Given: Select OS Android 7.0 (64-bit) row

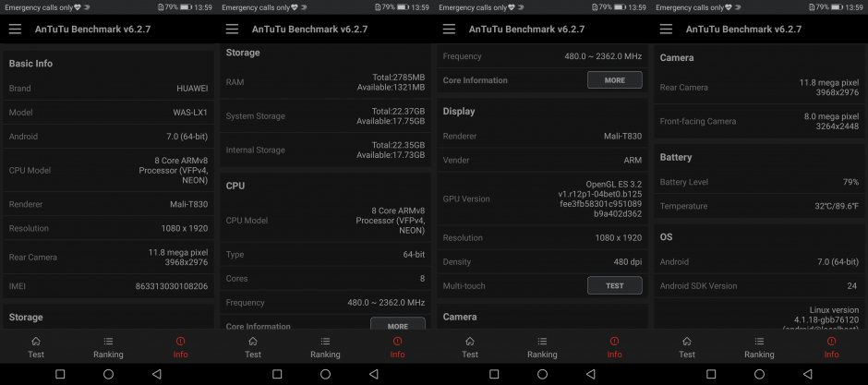Looking at the screenshot, I should (759, 261).
